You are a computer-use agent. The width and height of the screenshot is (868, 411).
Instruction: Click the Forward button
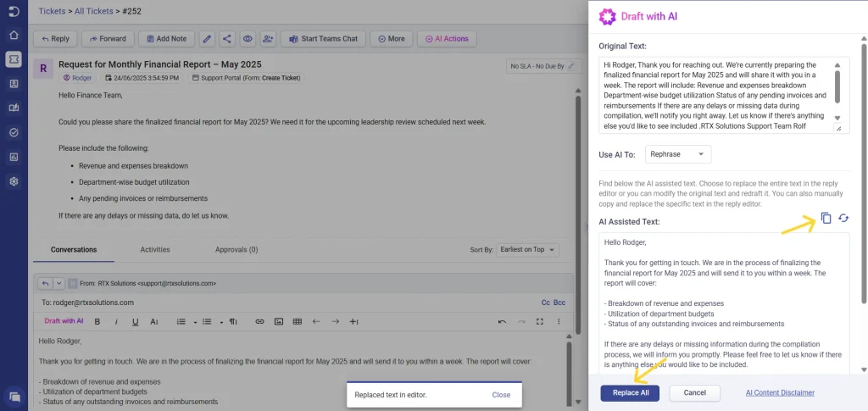click(108, 39)
